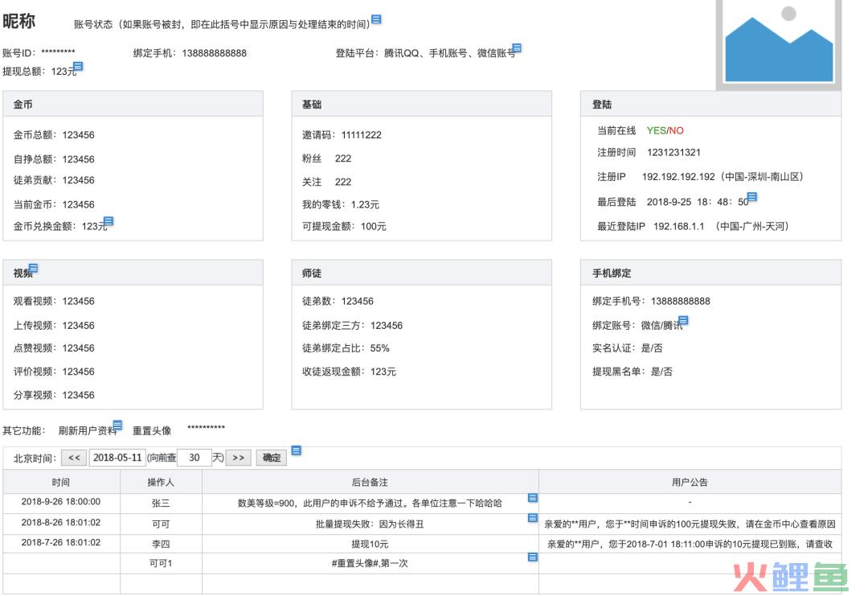Click the 用户公告 column header
This screenshot has width=868, height=596.
coord(690,483)
